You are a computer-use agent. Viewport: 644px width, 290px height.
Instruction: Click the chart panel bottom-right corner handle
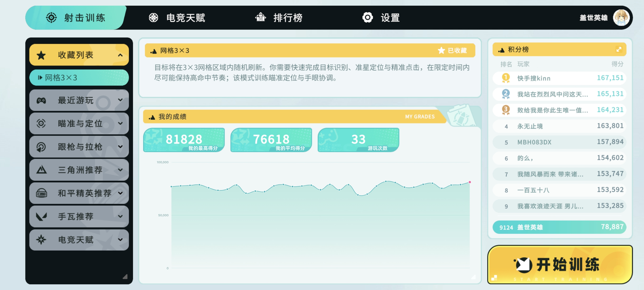473,277
